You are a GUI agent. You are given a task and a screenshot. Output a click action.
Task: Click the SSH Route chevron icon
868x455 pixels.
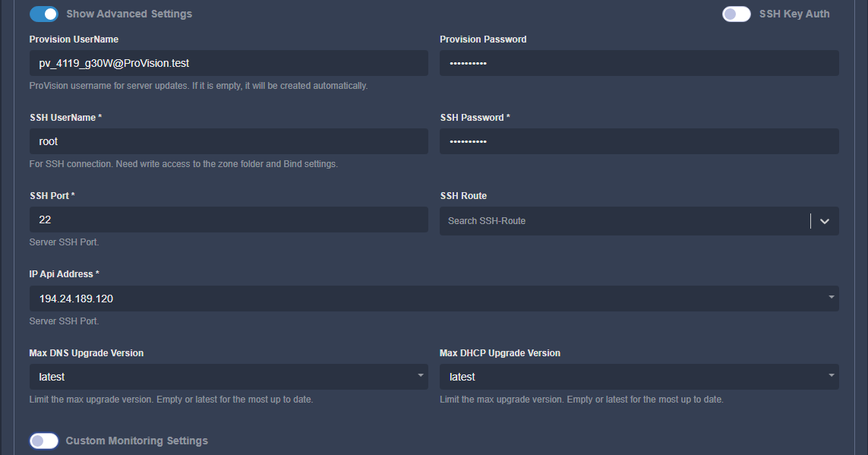[x=825, y=221]
